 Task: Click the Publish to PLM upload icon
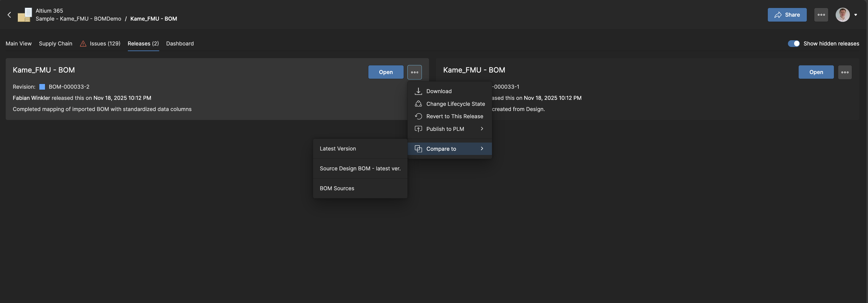[x=418, y=129]
